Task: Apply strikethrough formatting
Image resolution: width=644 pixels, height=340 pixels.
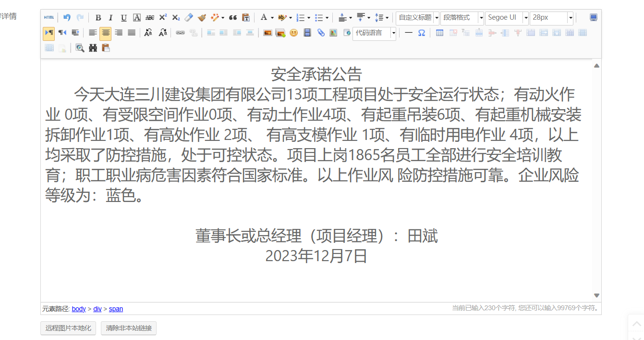Action: pos(150,18)
